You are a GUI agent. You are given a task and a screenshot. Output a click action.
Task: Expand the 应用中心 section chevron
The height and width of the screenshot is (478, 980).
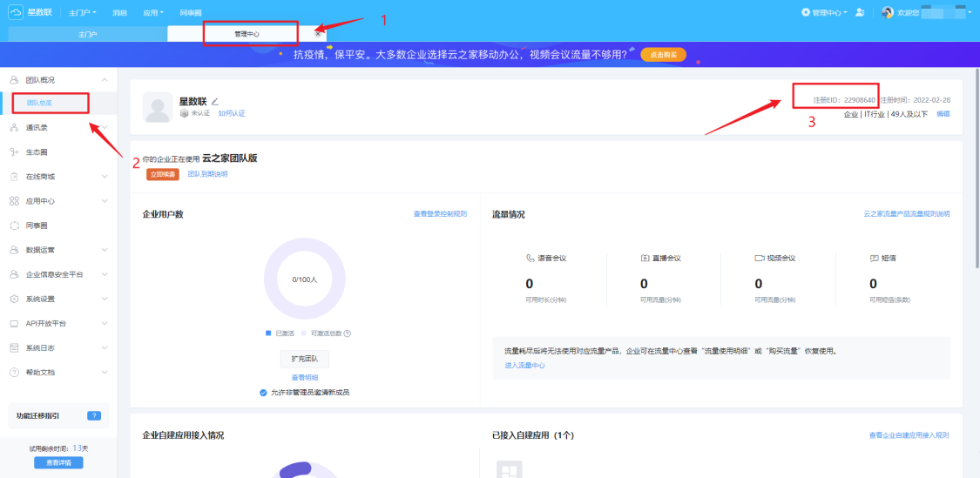[x=105, y=200]
